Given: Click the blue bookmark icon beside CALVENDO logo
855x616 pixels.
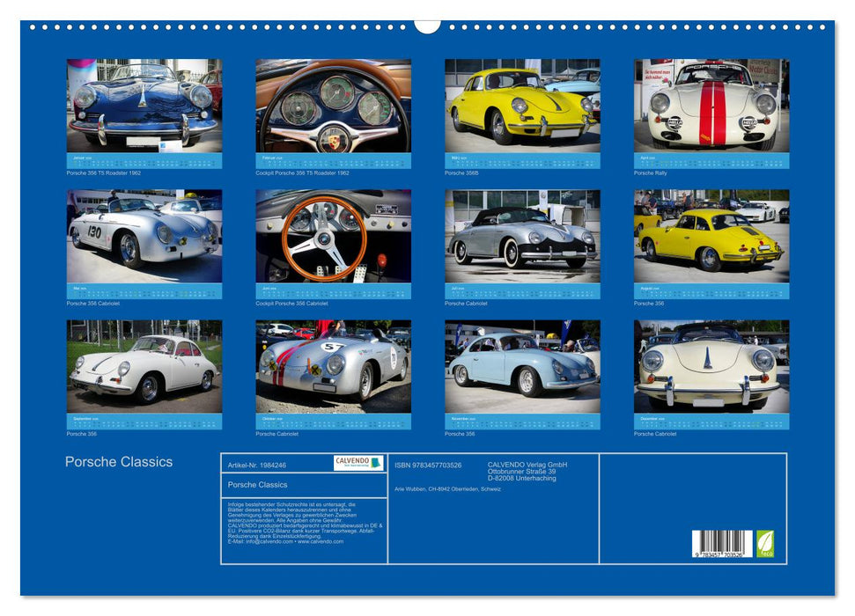Looking at the screenshot, I should point(376,462).
